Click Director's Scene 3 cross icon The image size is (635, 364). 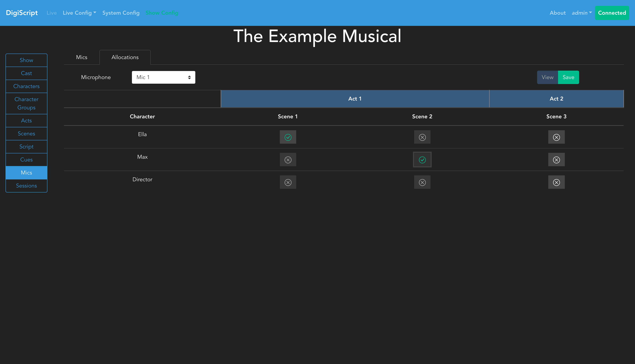(556, 182)
